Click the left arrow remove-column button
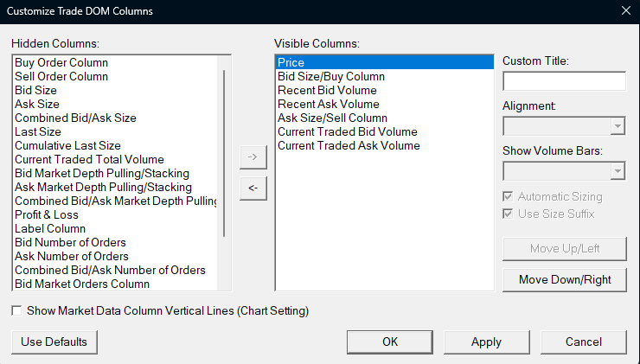This screenshot has width=640, height=364. coord(253,188)
